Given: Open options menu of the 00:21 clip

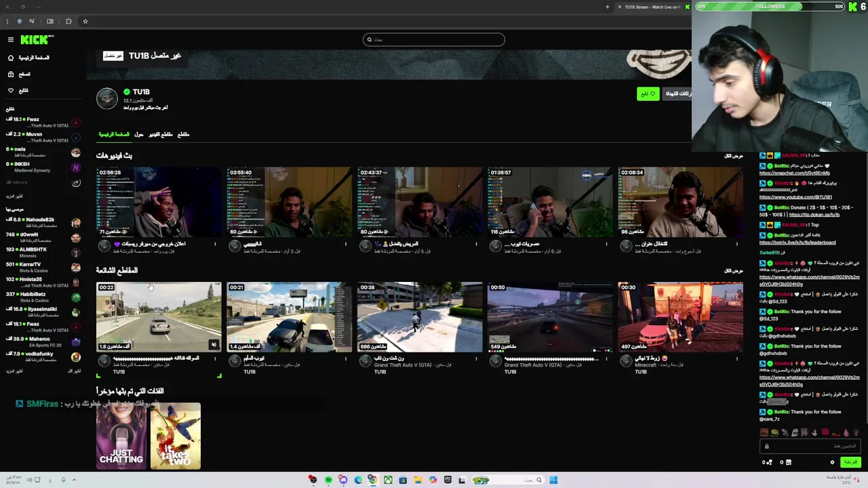Looking at the screenshot, I should click(x=346, y=359).
